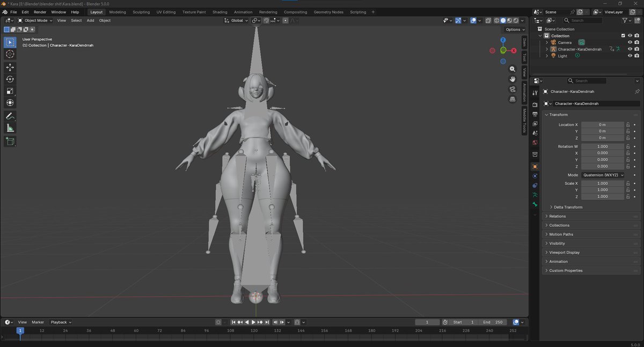The height and width of the screenshot is (347, 644).
Task: Collapse the Transform panel
Action: point(558,115)
